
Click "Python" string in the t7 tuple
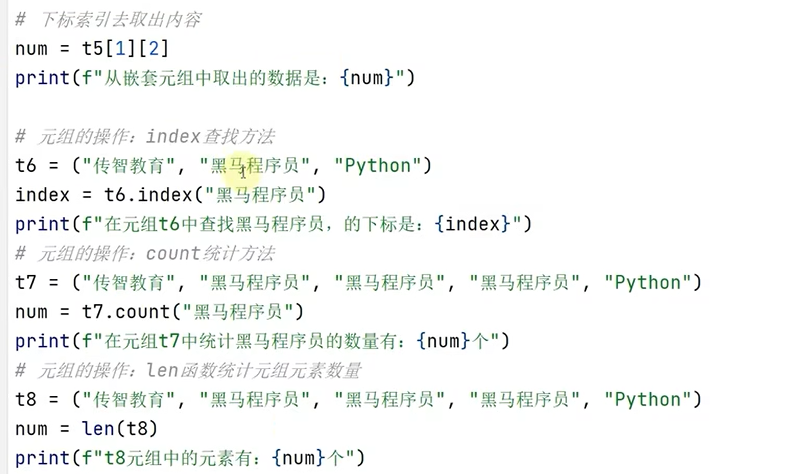[x=648, y=283]
